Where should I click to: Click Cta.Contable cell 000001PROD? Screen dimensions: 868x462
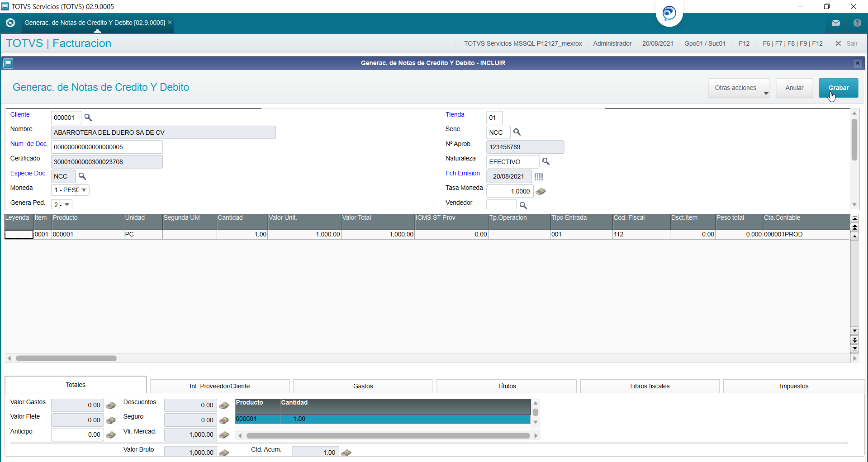pos(806,234)
